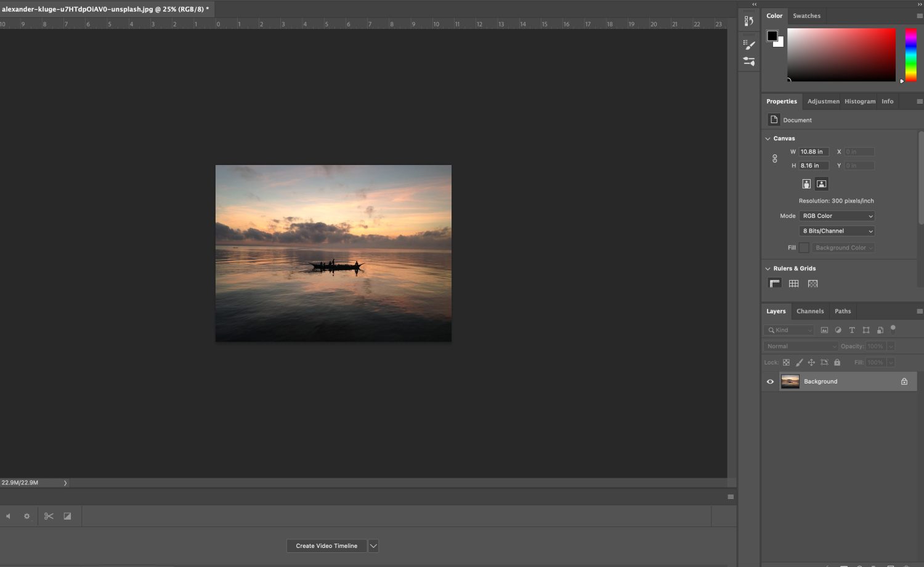Viewport: 924px width, 567px height.
Task: Click the canvas height H field
Action: [814, 166]
